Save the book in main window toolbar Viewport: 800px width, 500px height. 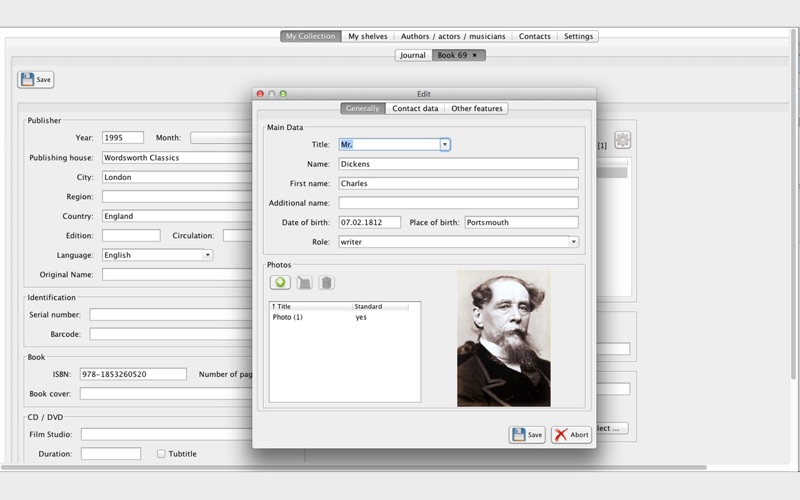point(36,80)
